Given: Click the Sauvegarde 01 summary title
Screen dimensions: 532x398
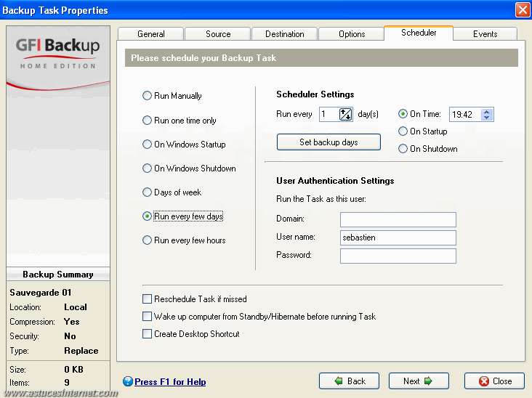Looking at the screenshot, I should [x=41, y=293].
